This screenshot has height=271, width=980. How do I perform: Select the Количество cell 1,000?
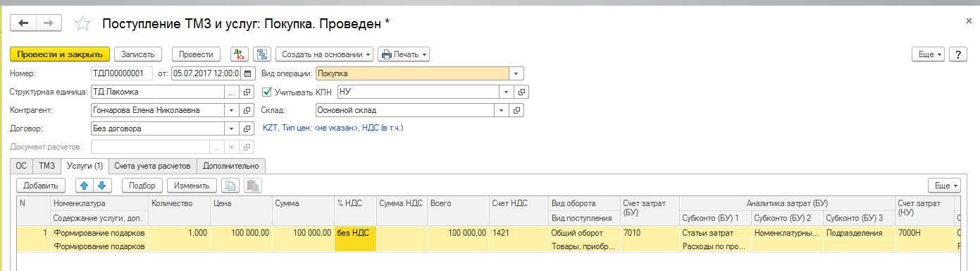(x=179, y=233)
